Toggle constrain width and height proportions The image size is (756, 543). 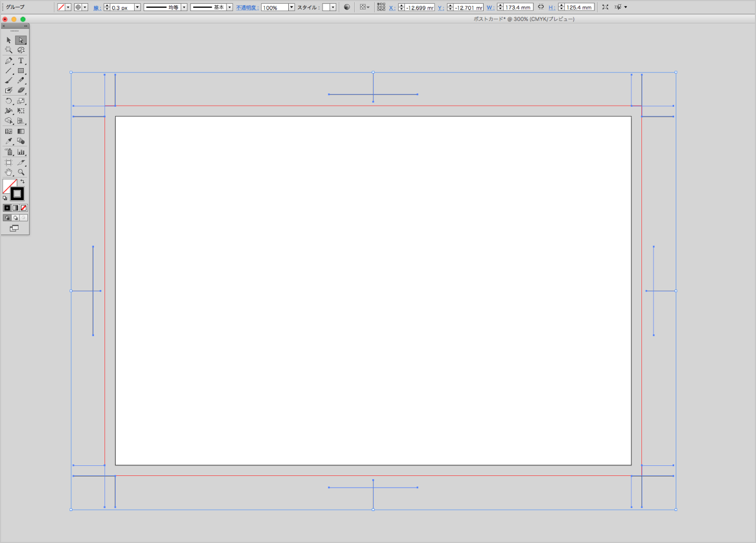click(x=541, y=7)
